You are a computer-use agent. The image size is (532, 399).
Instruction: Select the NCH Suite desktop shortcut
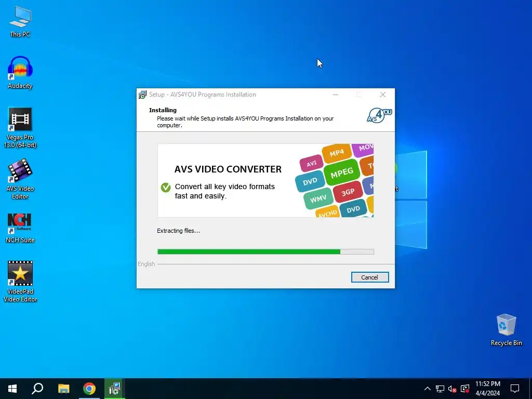pos(20,228)
